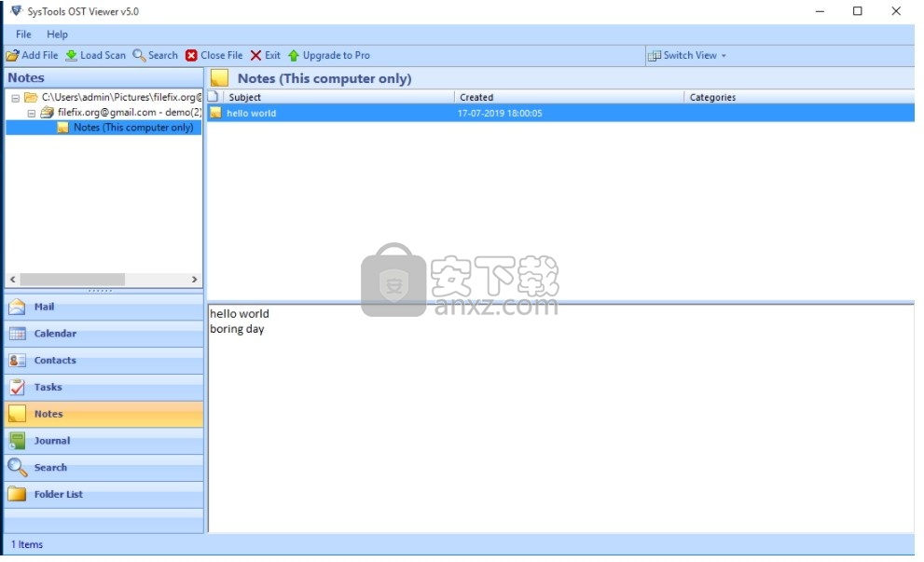Image resolution: width=924 pixels, height=562 pixels.
Task: Click the Search magnifier icon in sidebar
Action: (x=17, y=468)
